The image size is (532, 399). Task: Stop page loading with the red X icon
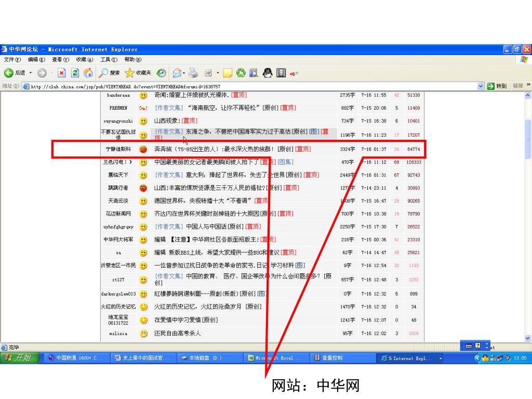point(61,73)
